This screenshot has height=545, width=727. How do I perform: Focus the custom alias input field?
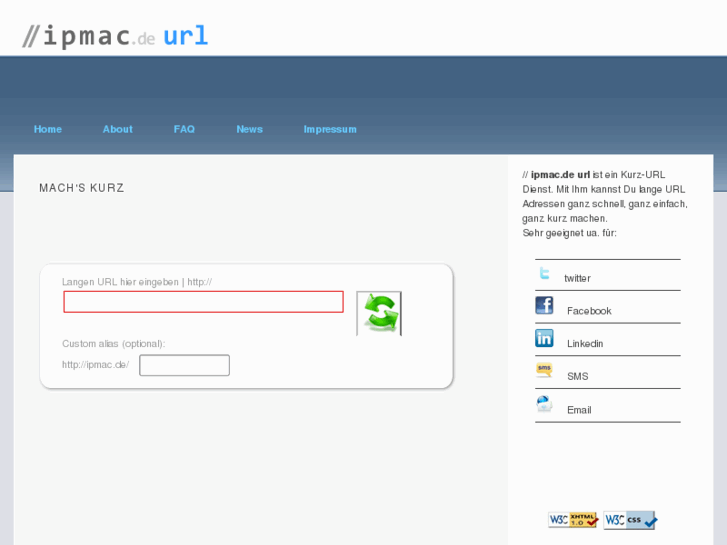(x=185, y=365)
